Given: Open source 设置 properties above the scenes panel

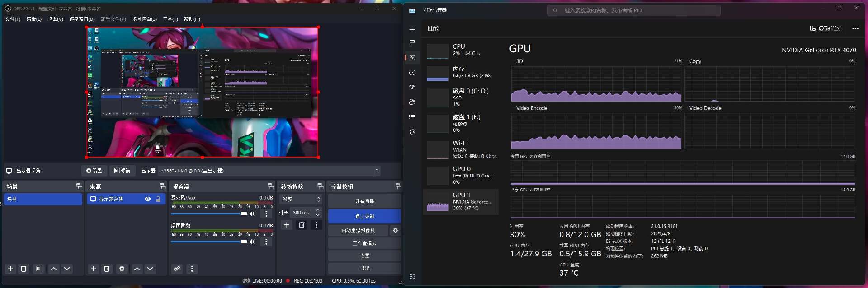Looking at the screenshot, I should pyautogui.click(x=94, y=171).
